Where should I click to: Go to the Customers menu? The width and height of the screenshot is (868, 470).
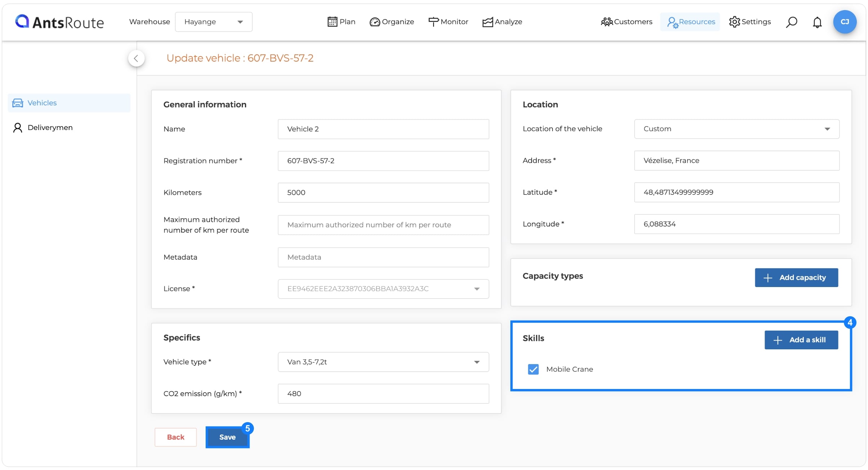(626, 22)
